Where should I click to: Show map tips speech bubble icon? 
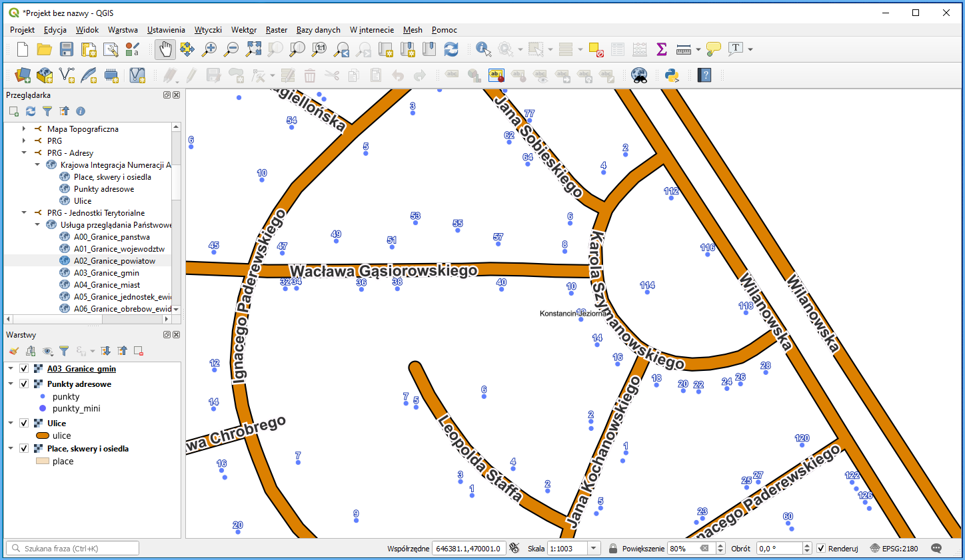pos(714,49)
